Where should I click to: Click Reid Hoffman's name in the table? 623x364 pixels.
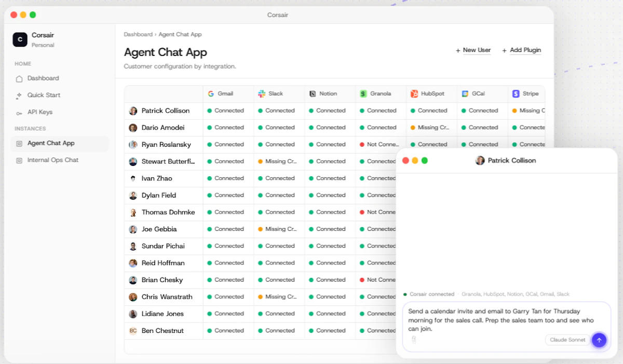tap(163, 263)
